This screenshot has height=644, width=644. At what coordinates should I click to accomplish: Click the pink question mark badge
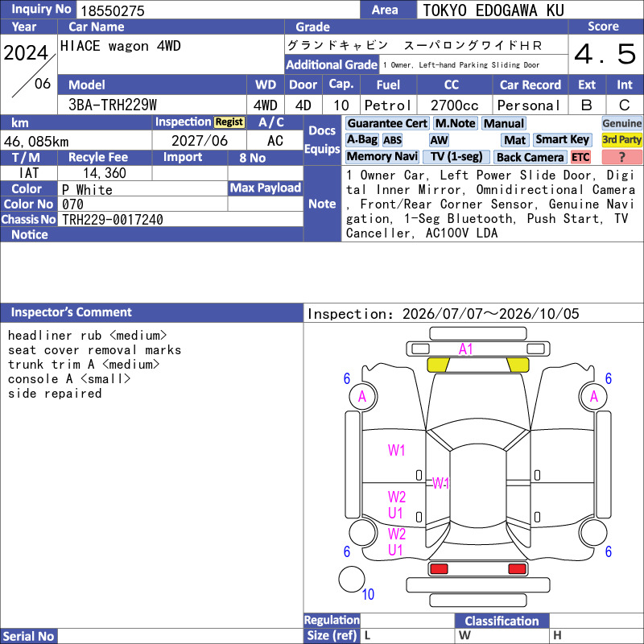621,157
